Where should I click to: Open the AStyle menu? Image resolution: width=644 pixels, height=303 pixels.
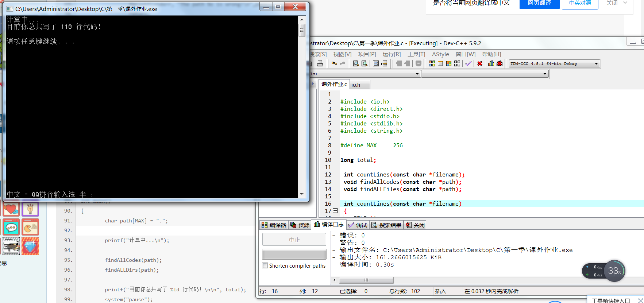click(440, 54)
